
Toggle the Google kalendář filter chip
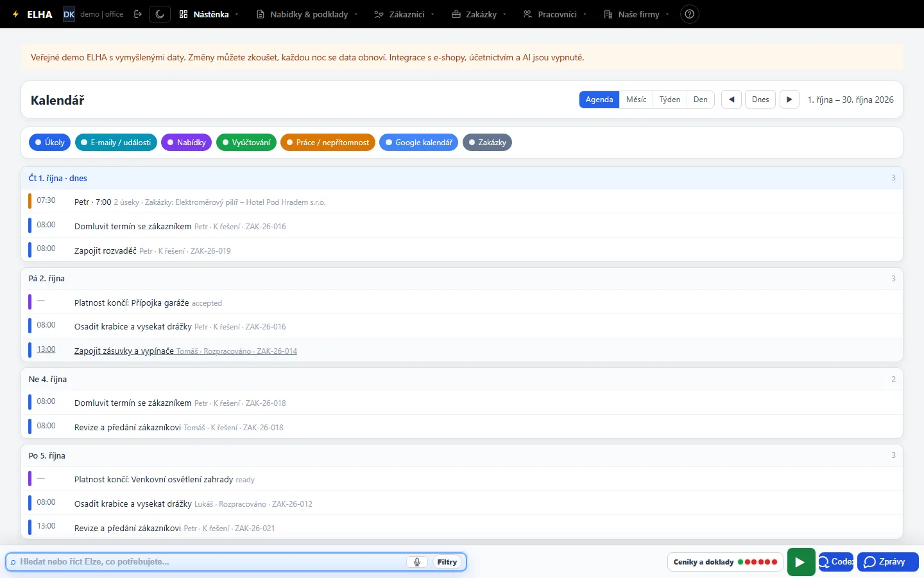click(418, 143)
